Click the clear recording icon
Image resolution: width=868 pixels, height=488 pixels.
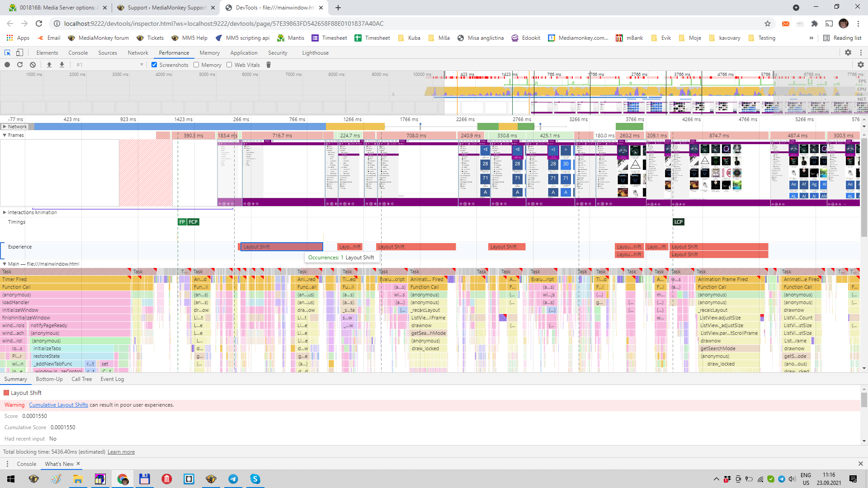coord(33,65)
